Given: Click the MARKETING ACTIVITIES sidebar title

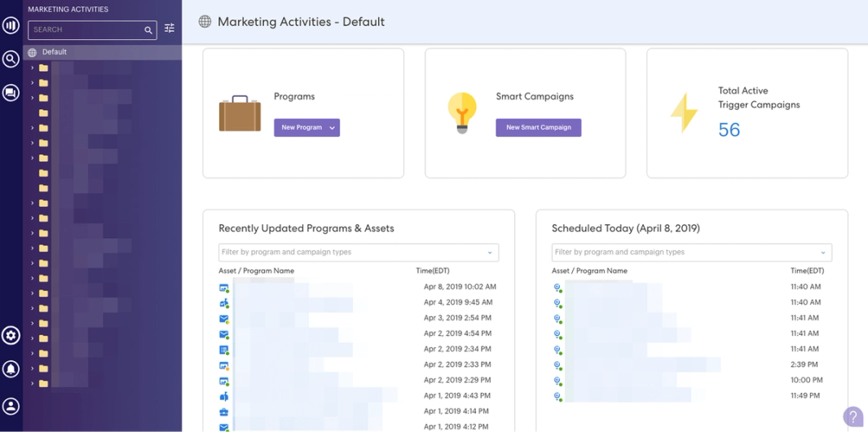Looking at the screenshot, I should click(x=68, y=10).
